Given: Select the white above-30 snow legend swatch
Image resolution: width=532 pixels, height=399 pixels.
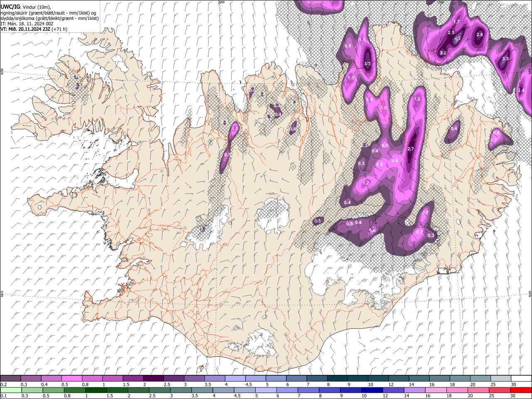Looking at the screenshot, I should pos(520,379).
